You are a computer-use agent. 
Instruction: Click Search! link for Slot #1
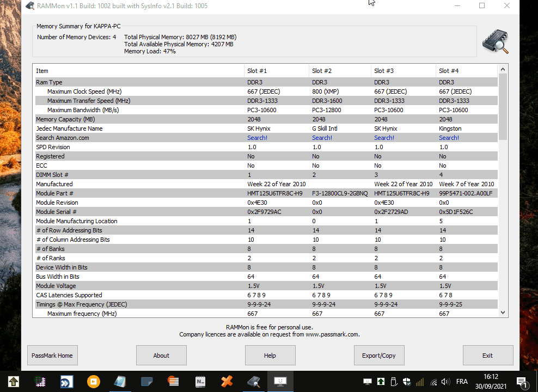click(258, 138)
